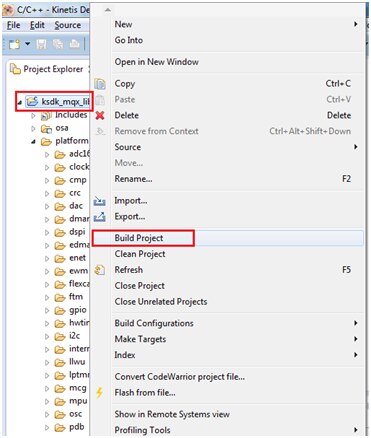Click the dspi folder icon
371x438 pixels.
coord(60,233)
